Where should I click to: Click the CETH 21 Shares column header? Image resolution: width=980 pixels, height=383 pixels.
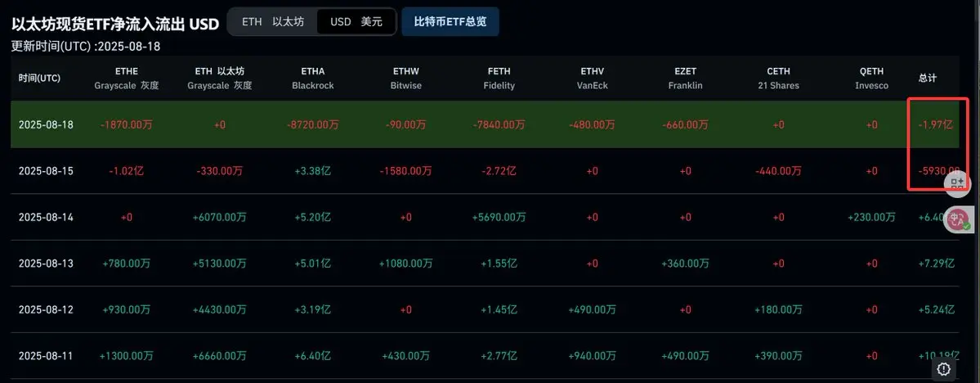(778, 79)
